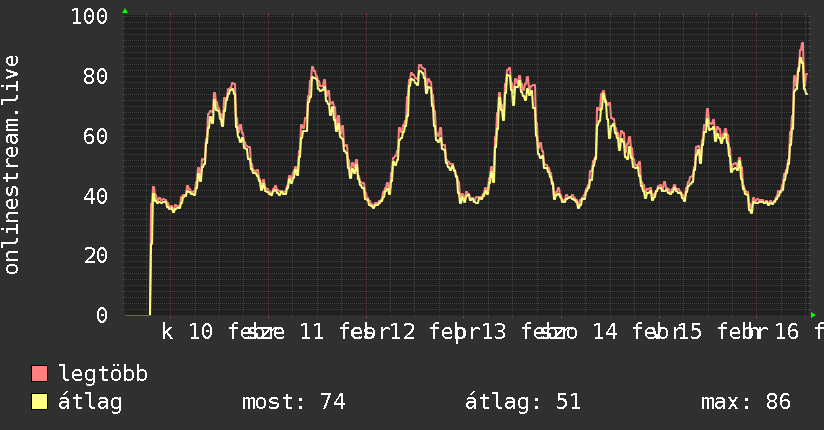Click the pink legtöbb legend swatch
This screenshot has height=430, width=824.
[x=39, y=373]
